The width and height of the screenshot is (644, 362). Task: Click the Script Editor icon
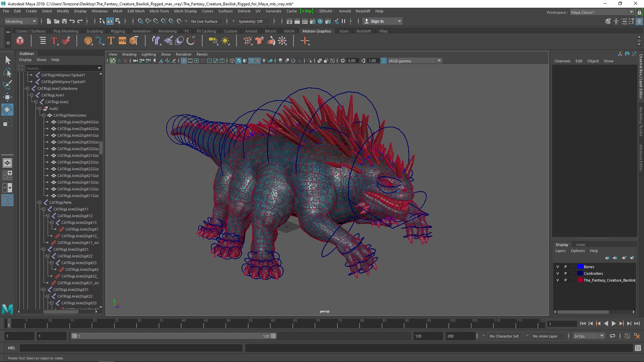coord(638,348)
